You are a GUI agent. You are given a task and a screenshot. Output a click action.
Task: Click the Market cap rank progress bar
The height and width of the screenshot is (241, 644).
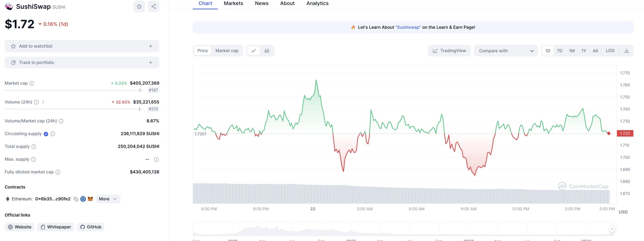(x=74, y=90)
